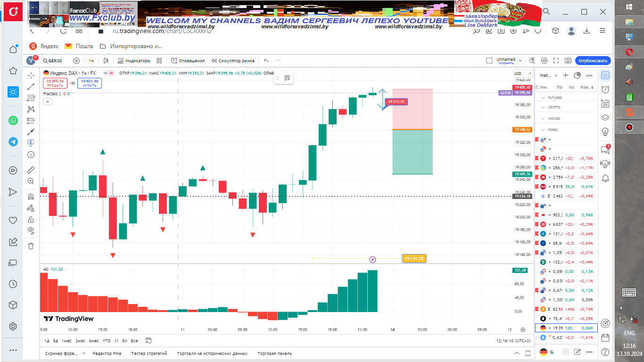Open the indicator templates grid

pyautogui.click(x=159, y=61)
